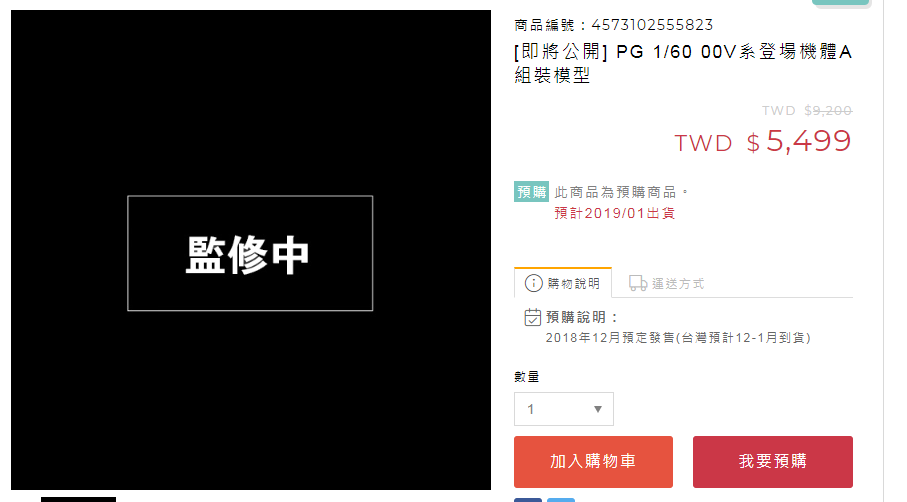907x502 pixels.
Task: Switch to the 購物說明 tab
Action: point(562,283)
